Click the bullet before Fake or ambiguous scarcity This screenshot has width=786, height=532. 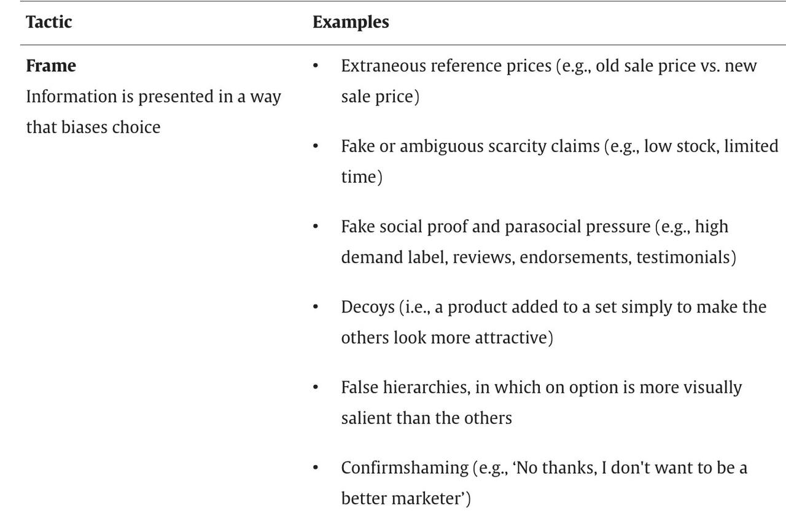(316, 146)
